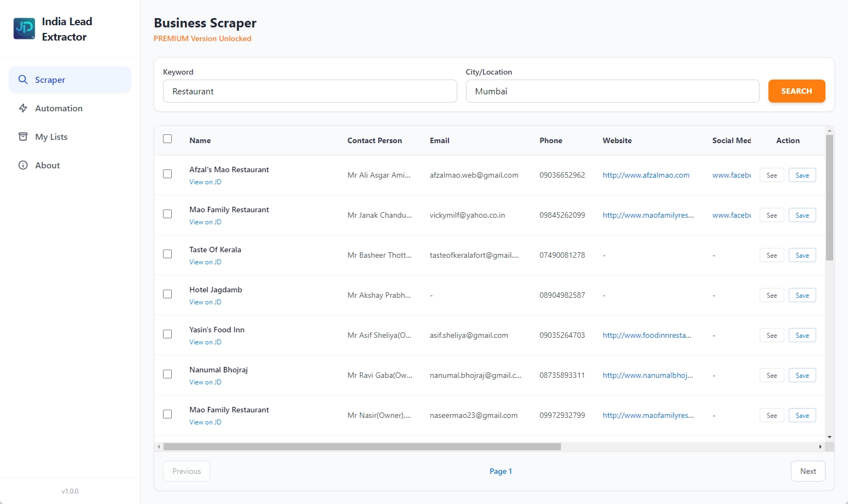The width and height of the screenshot is (848, 504).
Task: Check the Afzal's Mao Restaurant row checkbox
Action: tap(167, 174)
